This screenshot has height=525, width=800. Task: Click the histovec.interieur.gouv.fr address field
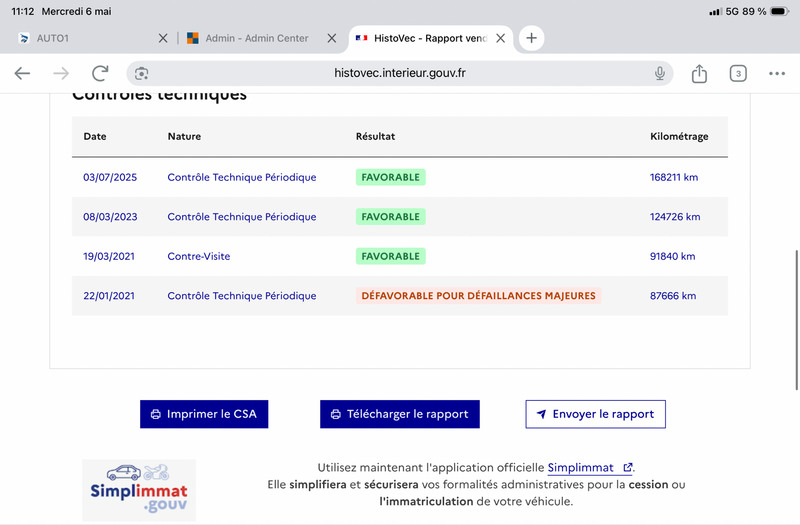click(399, 73)
